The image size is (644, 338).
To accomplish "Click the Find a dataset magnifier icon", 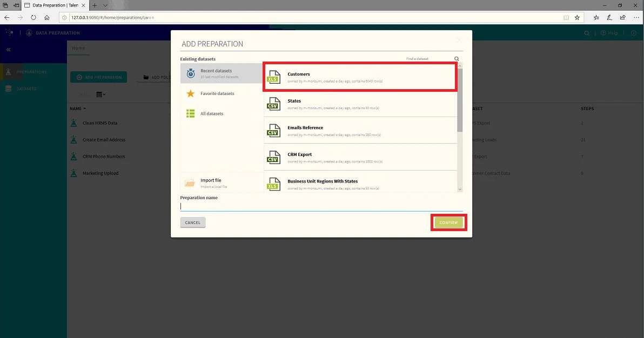I will tap(457, 59).
